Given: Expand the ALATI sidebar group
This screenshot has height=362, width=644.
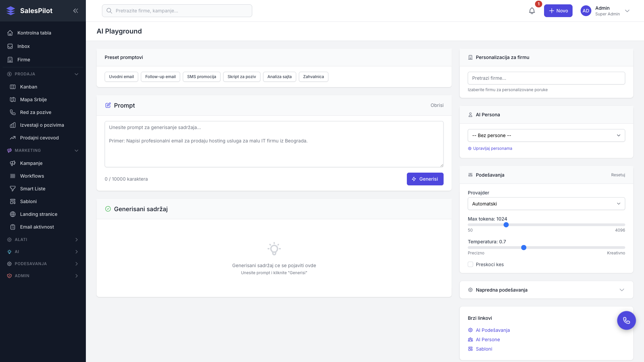Looking at the screenshot, I should 43,240.
